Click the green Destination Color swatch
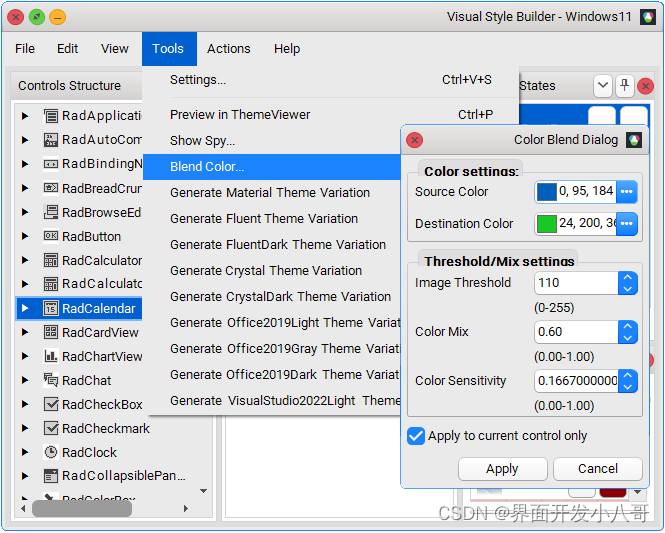The height and width of the screenshot is (533, 665). (x=547, y=224)
